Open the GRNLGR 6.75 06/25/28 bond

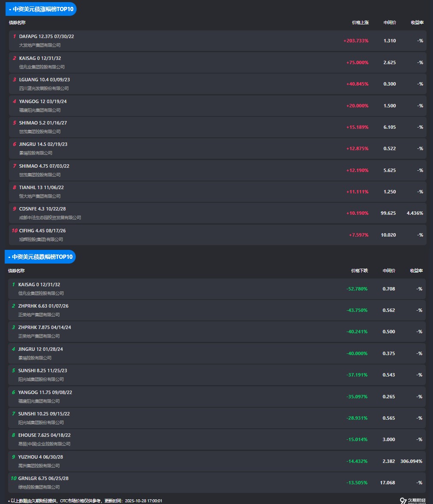[x=43, y=478]
